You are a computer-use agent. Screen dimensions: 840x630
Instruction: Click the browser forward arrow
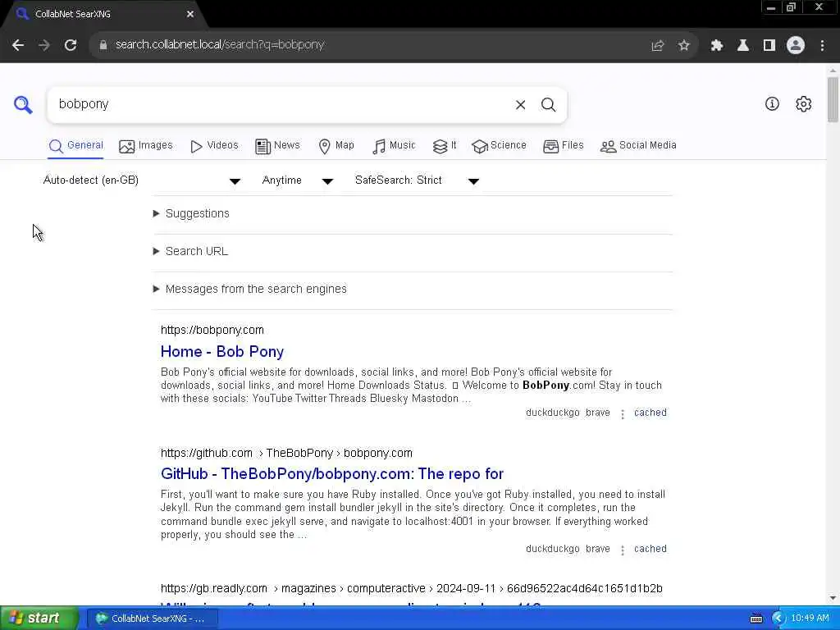tap(44, 45)
